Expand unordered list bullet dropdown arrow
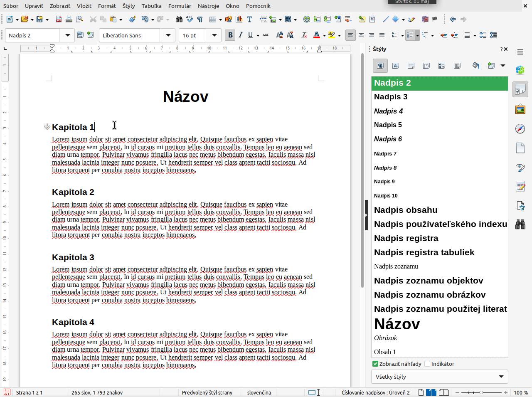 tap(402, 35)
